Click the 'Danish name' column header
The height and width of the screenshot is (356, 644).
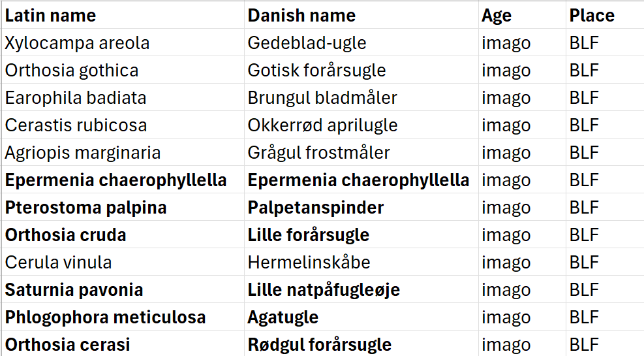(301, 16)
